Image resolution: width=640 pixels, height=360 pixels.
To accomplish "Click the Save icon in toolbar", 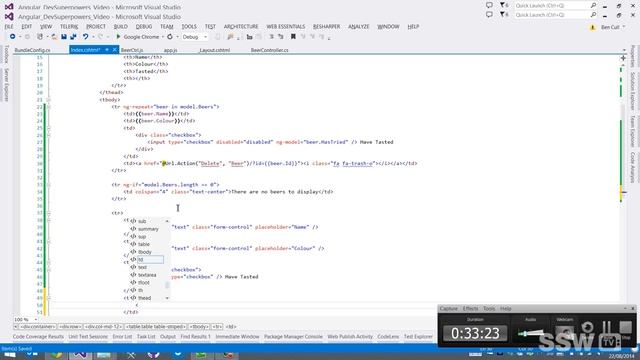I will 64,37.
